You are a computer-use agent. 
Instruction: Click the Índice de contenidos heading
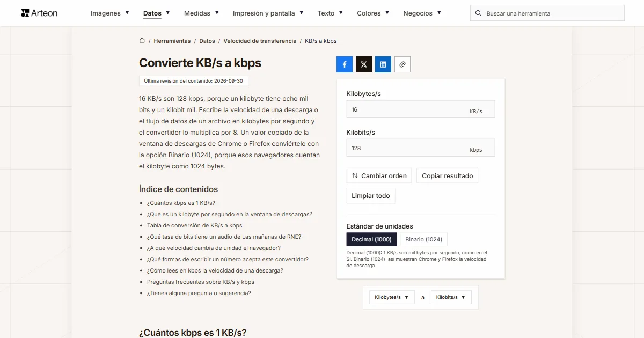[x=179, y=189]
